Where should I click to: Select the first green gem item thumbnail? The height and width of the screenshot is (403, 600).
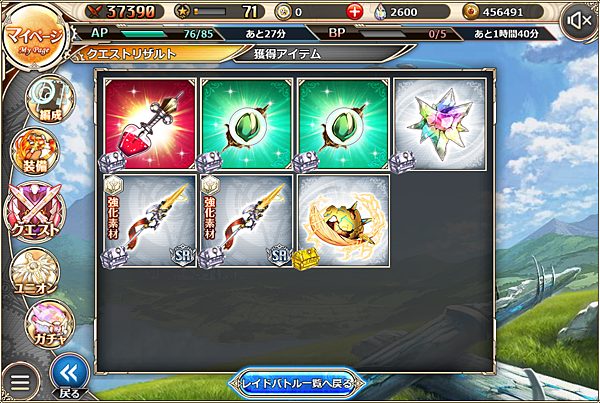tap(246, 124)
